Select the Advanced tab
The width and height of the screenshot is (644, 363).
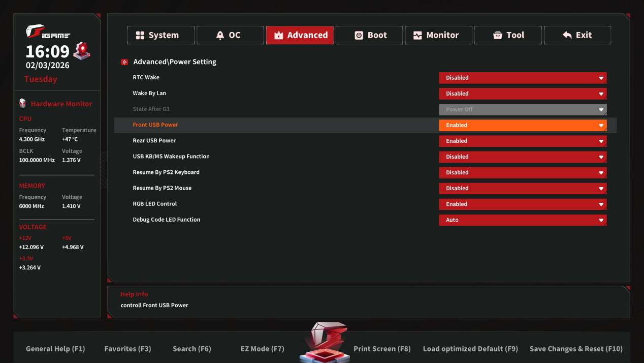(300, 35)
